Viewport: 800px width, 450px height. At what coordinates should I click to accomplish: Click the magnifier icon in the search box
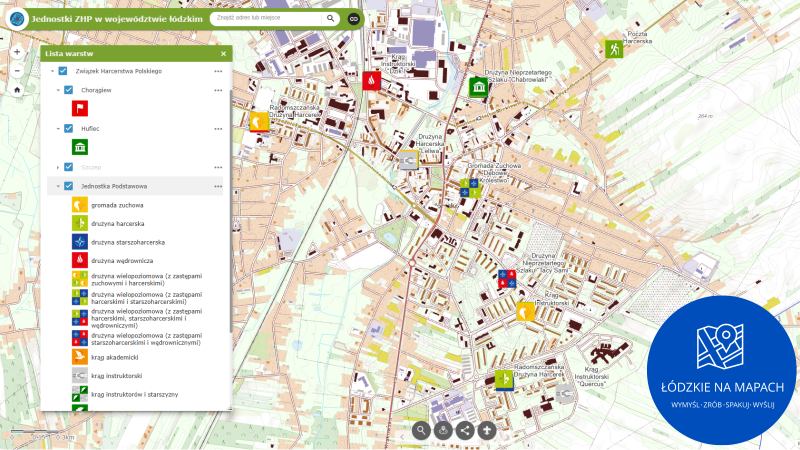330,19
